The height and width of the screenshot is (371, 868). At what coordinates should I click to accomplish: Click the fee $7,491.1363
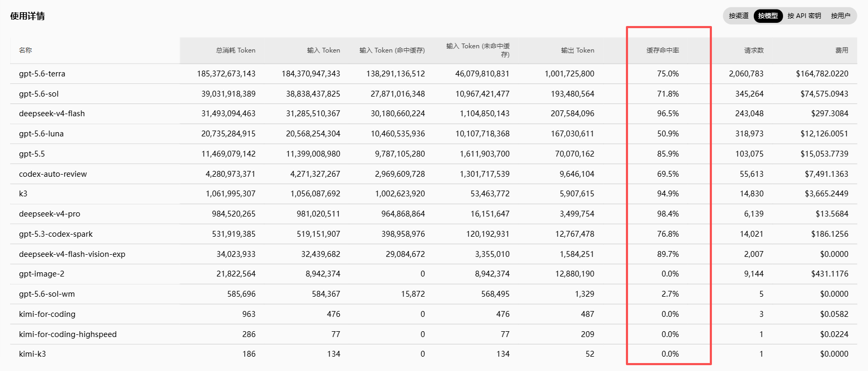pyautogui.click(x=827, y=174)
